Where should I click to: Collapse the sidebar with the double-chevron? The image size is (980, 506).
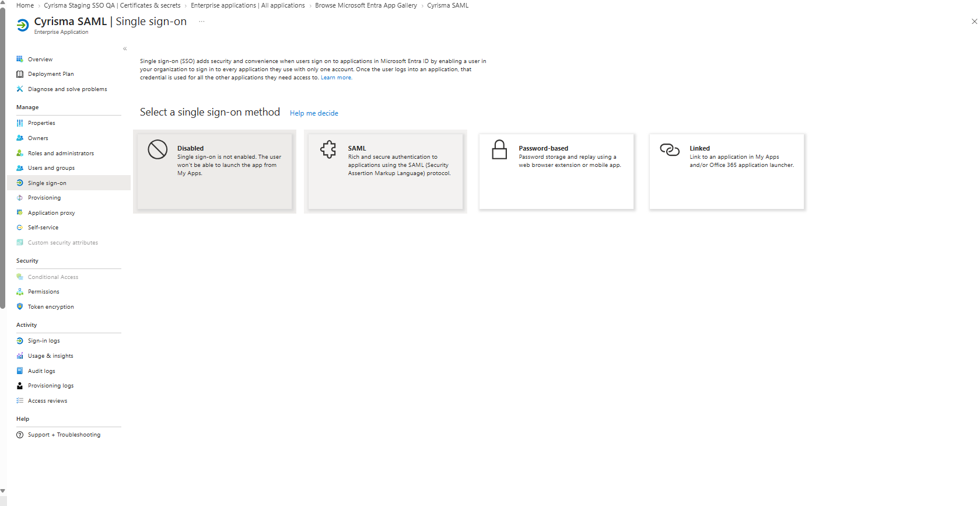(125, 49)
